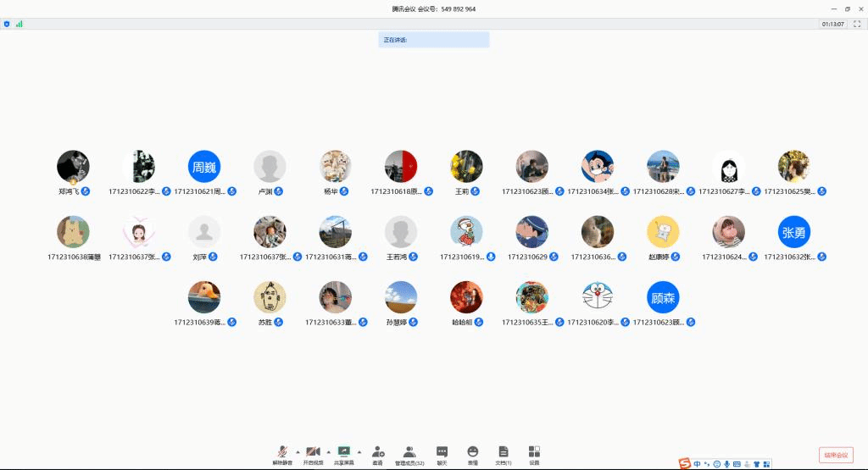Viewport: 868px width, 470px height.
Task: Select the blue 顾森 participant avatar
Action: 663,297
